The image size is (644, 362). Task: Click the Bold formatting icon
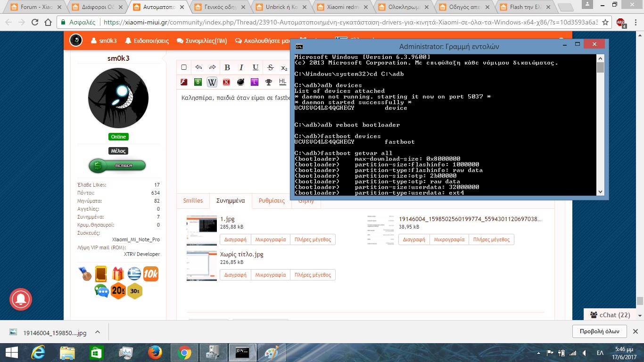pos(227,67)
